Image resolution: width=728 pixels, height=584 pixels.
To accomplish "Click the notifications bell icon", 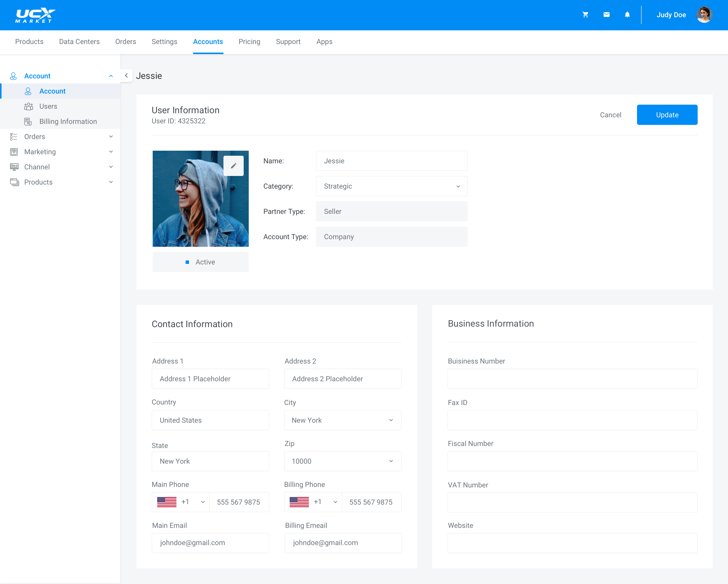I will point(627,15).
